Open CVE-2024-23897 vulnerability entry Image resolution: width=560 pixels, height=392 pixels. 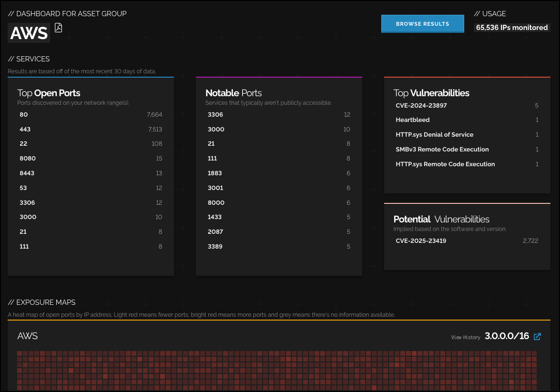421,106
